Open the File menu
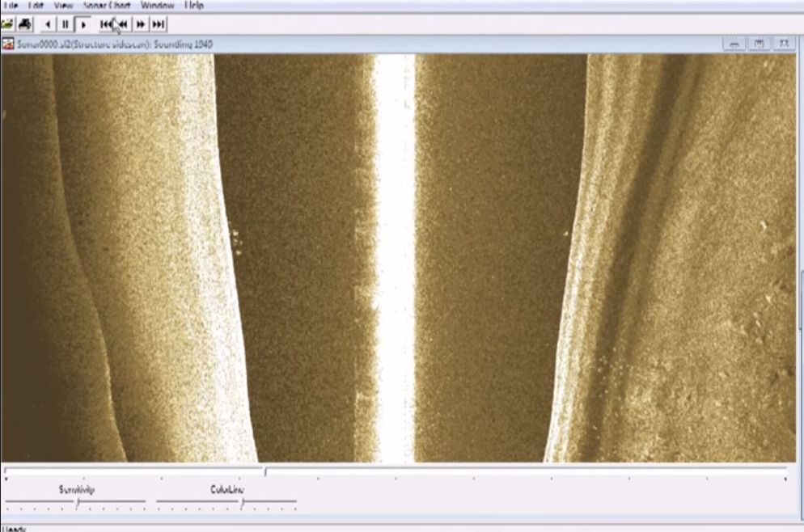This screenshot has width=804, height=532. 11,5
